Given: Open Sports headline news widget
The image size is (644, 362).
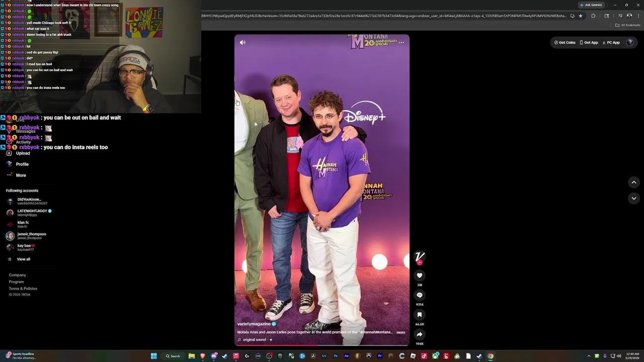Looking at the screenshot, I should tap(20, 356).
